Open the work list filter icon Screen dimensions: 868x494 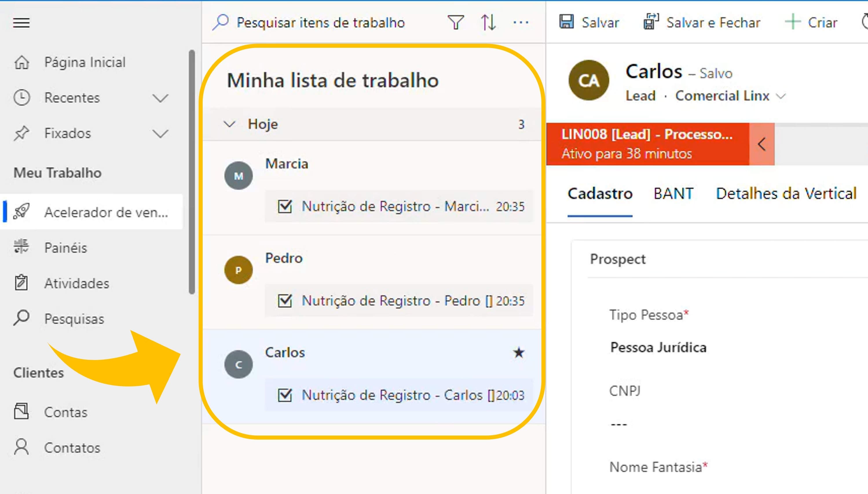pyautogui.click(x=455, y=23)
